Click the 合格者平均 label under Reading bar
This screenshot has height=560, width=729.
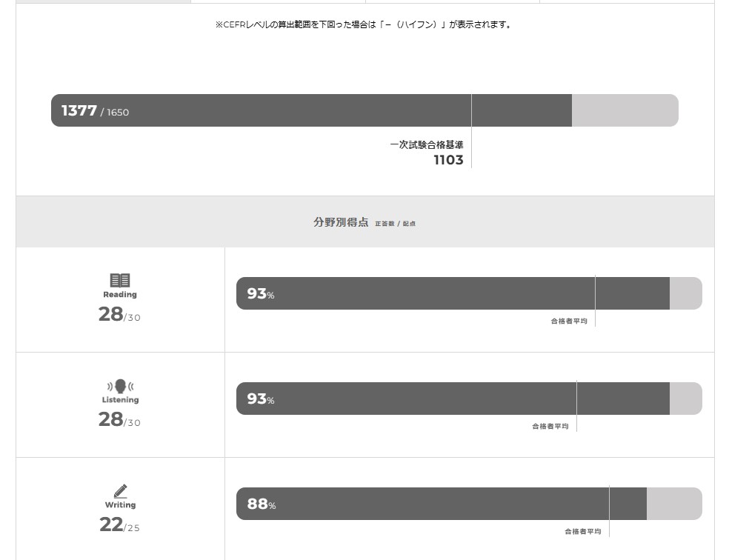tap(569, 321)
